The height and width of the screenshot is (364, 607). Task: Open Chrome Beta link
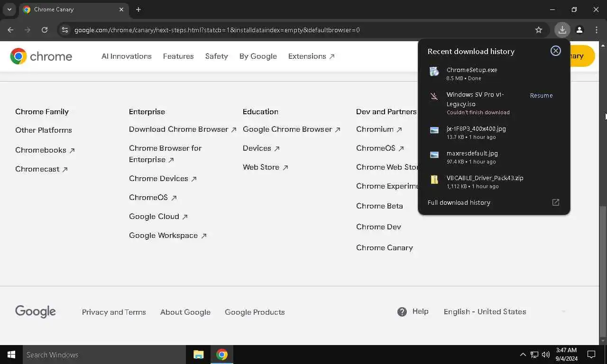[x=379, y=206]
